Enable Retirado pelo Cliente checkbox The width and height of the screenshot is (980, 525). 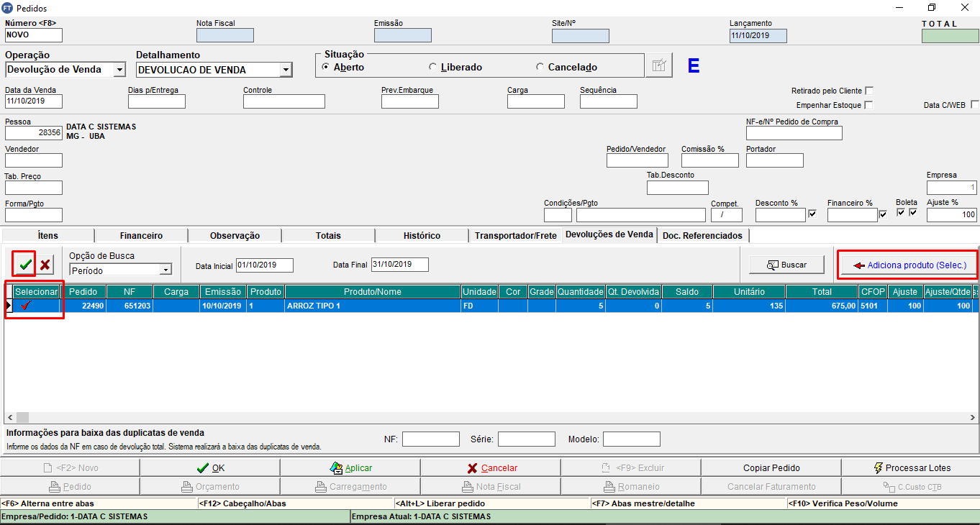[869, 91]
